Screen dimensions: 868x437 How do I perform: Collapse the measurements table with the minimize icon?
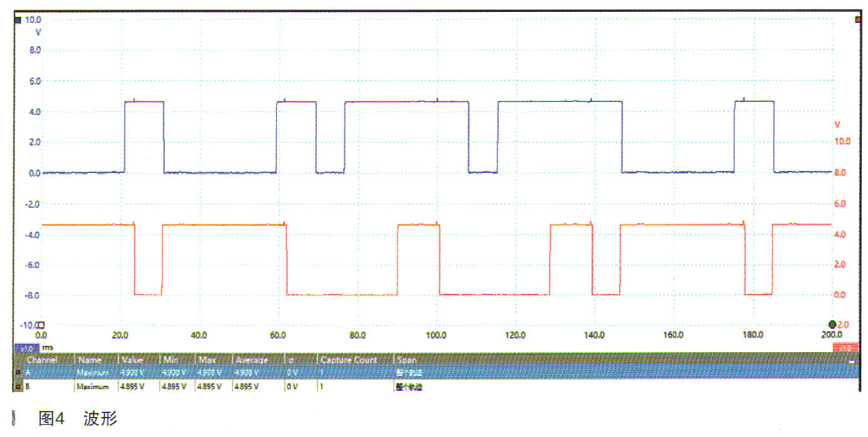[x=852, y=361]
